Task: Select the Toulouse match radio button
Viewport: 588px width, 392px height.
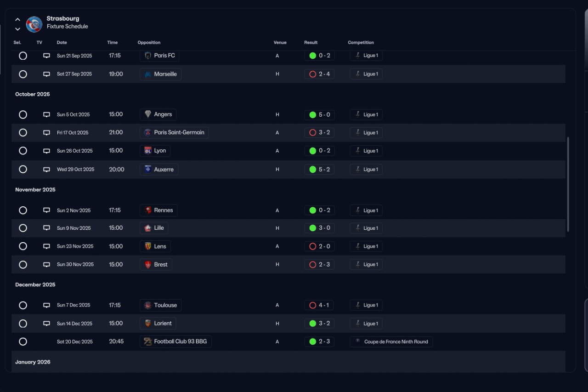Action: click(x=23, y=305)
